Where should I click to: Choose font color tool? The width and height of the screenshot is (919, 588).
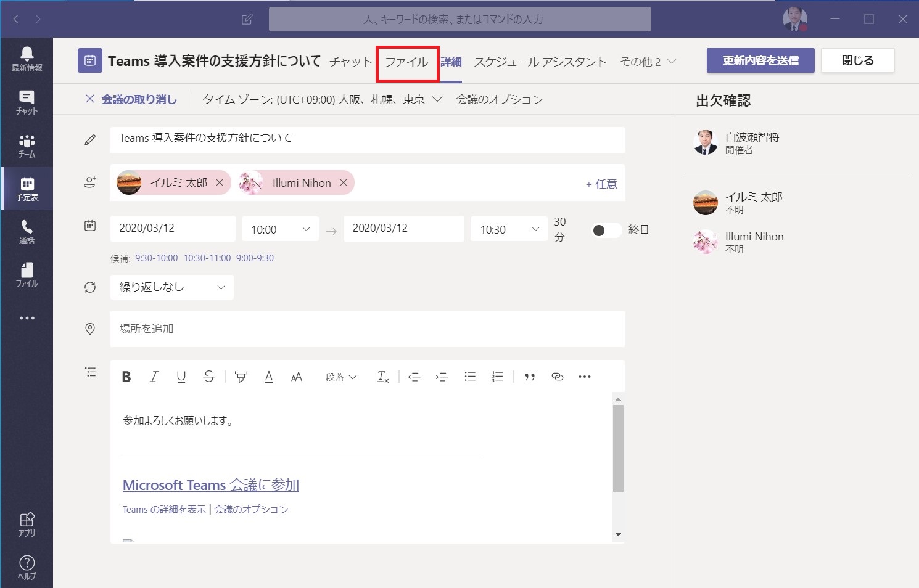point(269,377)
